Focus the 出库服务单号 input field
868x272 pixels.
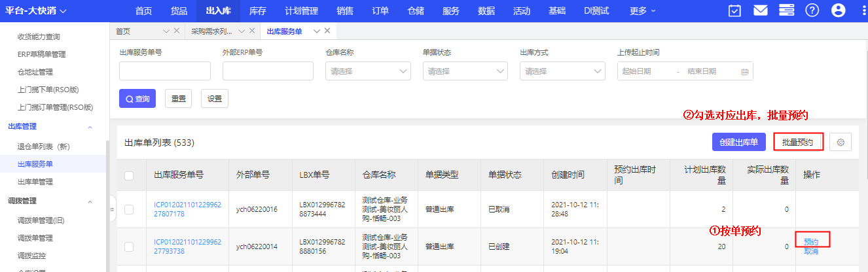165,71
